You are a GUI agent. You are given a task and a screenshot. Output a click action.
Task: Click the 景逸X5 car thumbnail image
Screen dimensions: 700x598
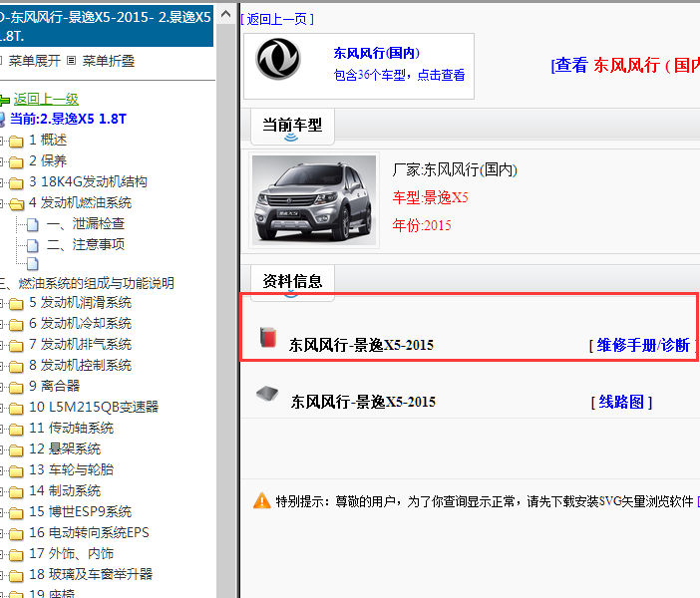coord(314,200)
